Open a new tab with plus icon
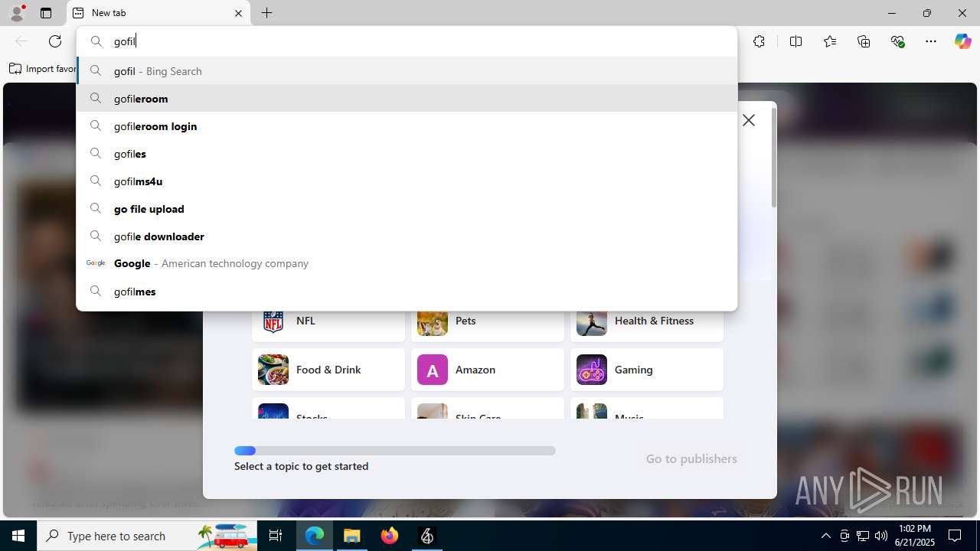This screenshot has width=980, height=551. point(266,13)
